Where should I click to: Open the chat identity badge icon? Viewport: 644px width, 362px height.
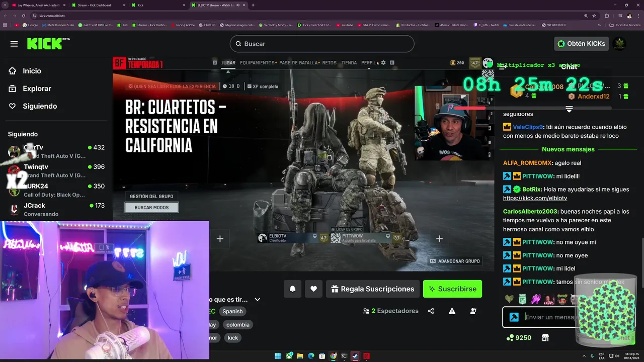click(x=514, y=317)
